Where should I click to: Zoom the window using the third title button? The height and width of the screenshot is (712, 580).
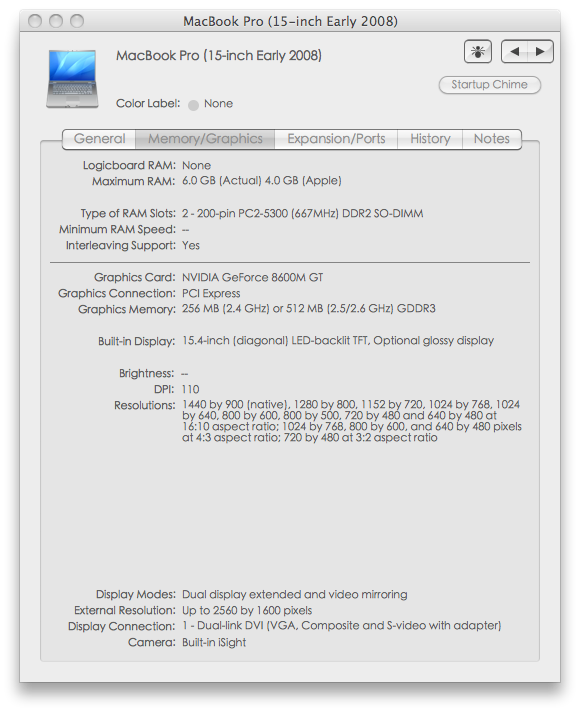point(77,21)
